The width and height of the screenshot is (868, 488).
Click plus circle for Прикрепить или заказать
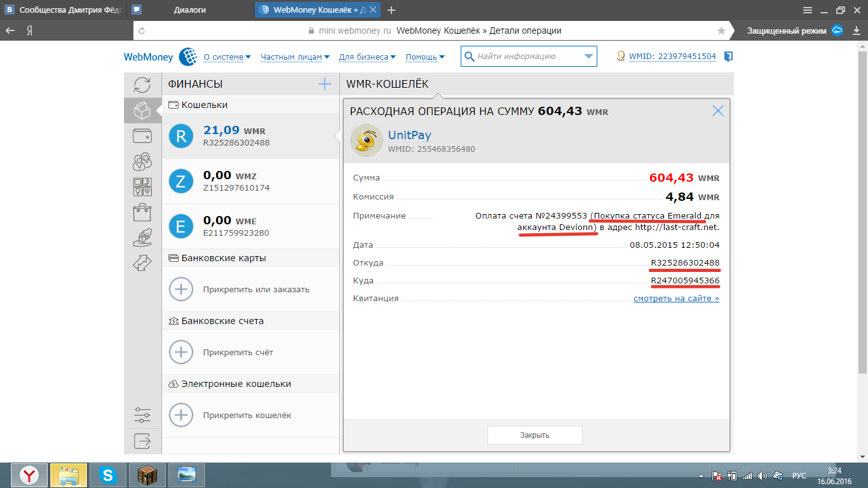pos(181,289)
